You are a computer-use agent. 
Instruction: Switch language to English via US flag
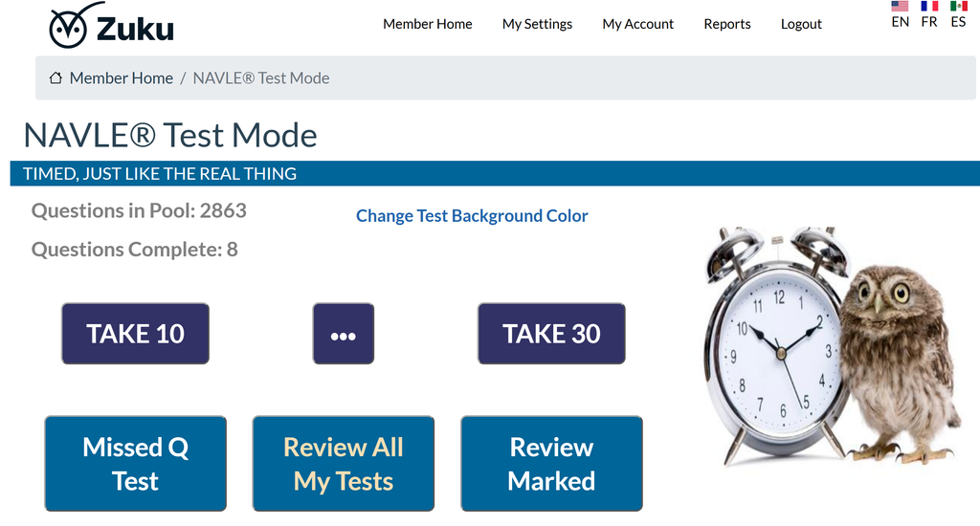point(900,7)
